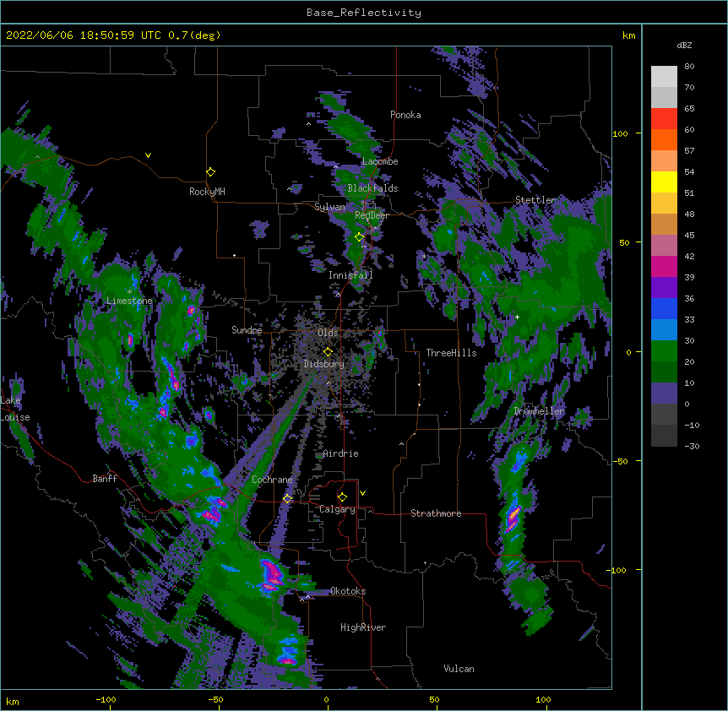Viewport: 728px width, 711px height.
Task: Click the Okotoks town label
Action: (348, 591)
